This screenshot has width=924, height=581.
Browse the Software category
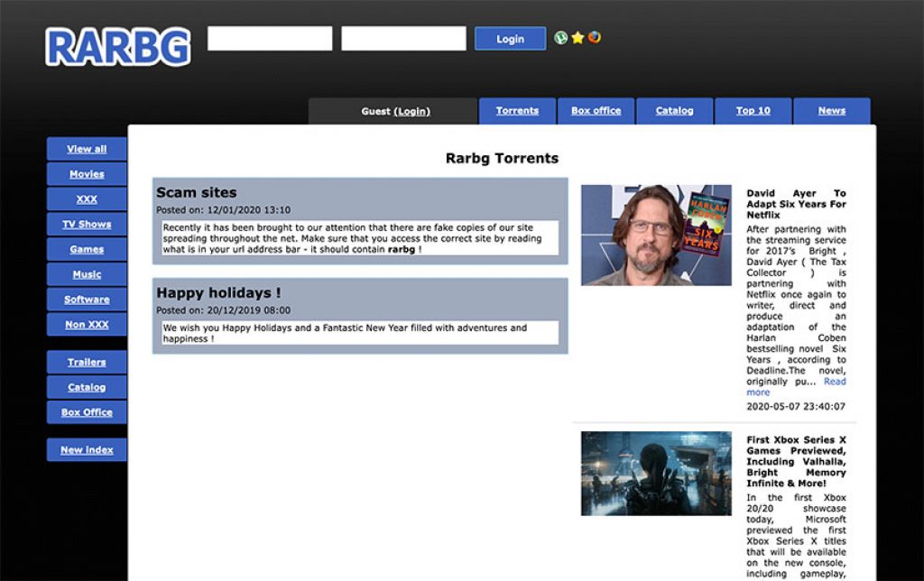[87, 300]
